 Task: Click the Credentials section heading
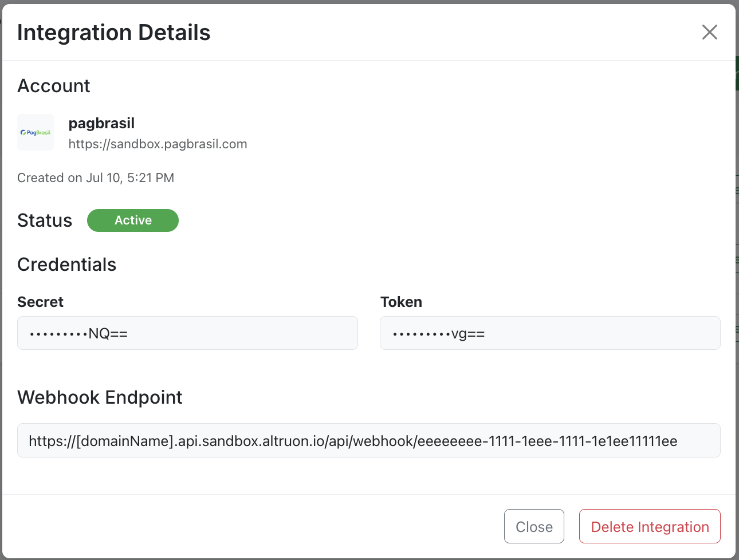[67, 265]
